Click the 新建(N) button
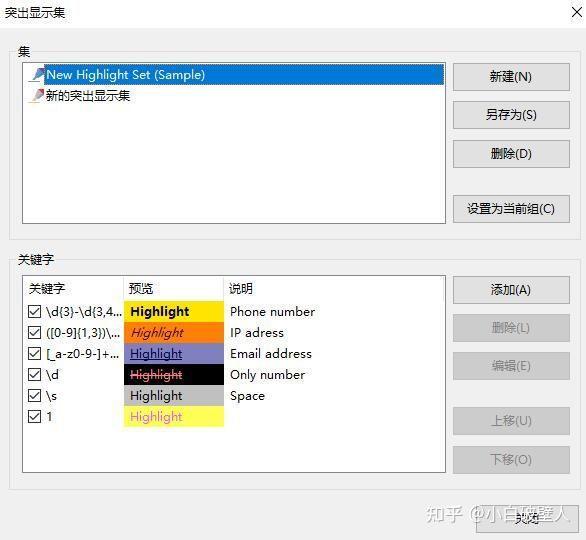This screenshot has height=540, width=586. point(511,77)
